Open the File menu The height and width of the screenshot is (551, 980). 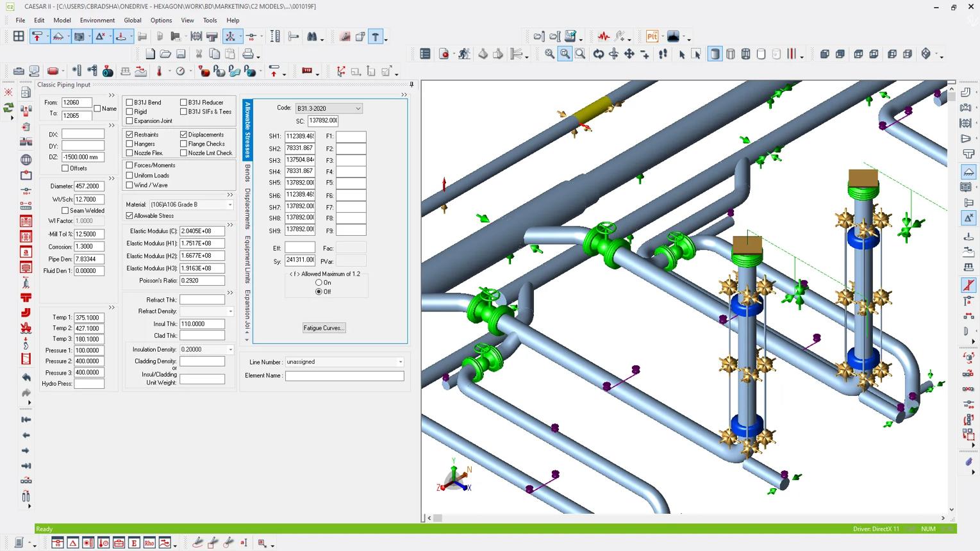21,20
